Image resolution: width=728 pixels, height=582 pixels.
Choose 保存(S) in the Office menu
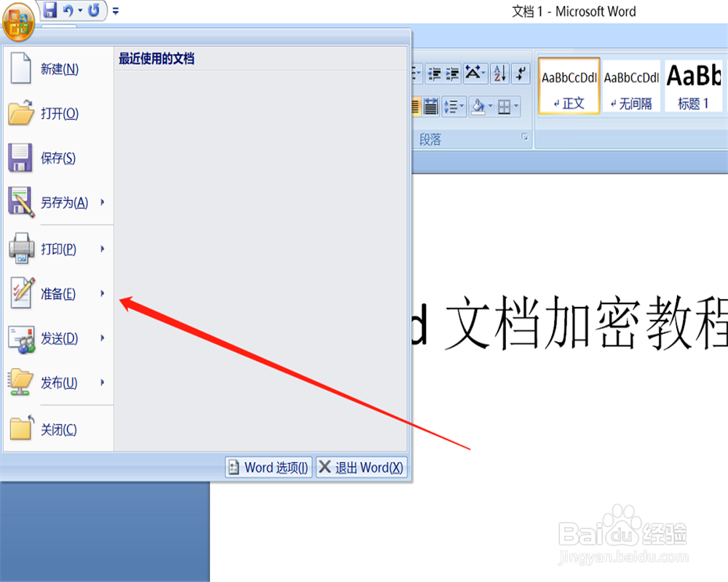coord(58,158)
